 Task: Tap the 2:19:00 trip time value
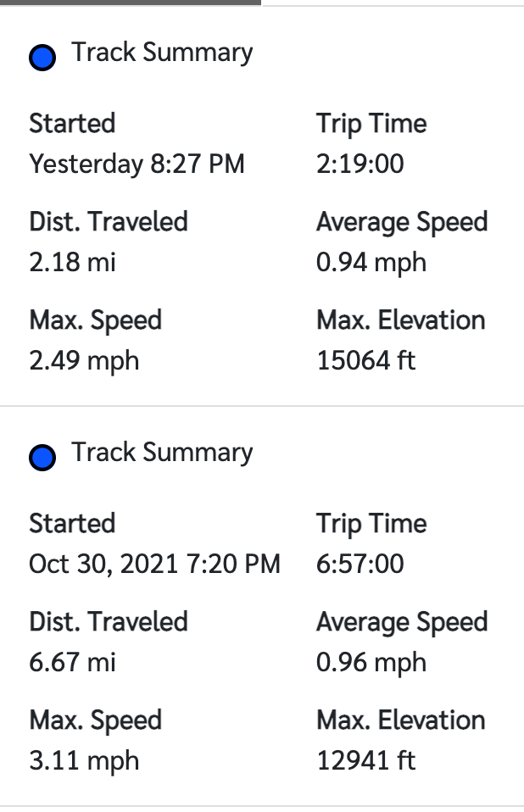click(x=360, y=164)
